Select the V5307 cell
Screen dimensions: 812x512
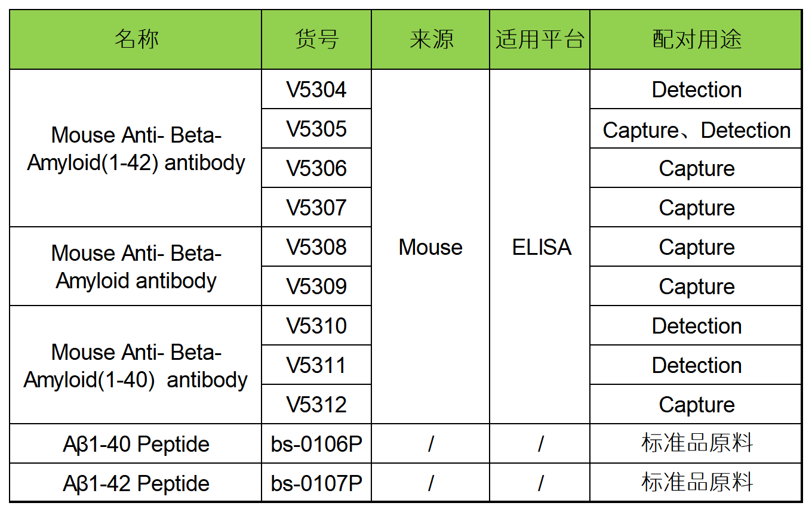click(316, 208)
